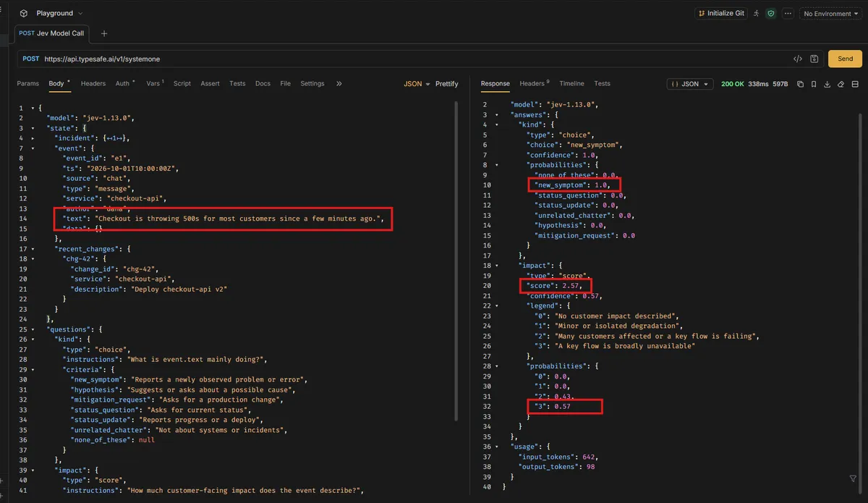Open the response Headers tab
868x503 pixels.
pyautogui.click(x=534, y=83)
